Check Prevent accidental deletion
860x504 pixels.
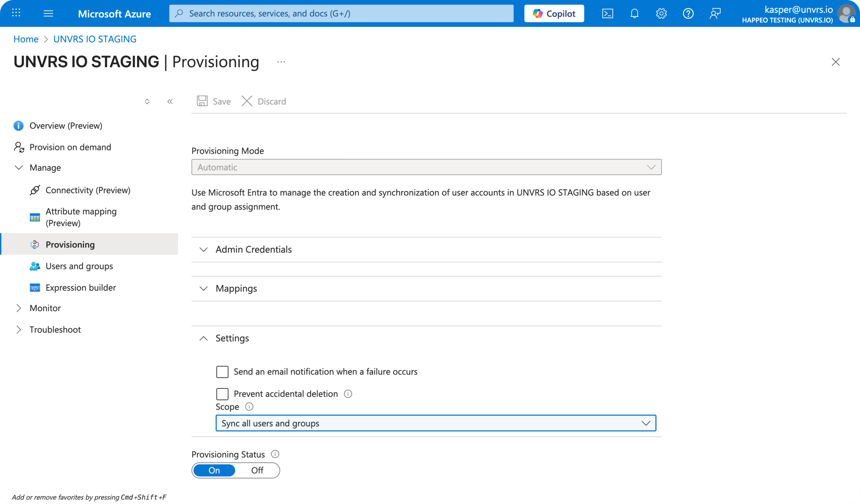click(222, 394)
